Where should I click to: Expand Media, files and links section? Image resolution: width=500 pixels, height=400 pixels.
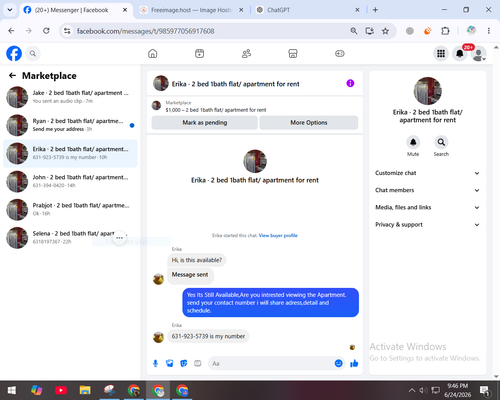pyautogui.click(x=428, y=207)
